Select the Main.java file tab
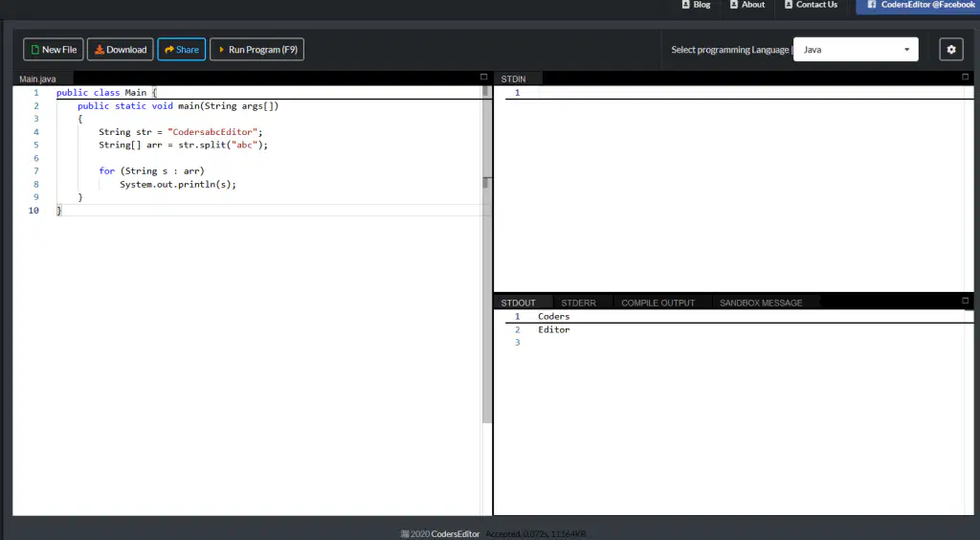Screen dimensions: 980x540 point(37,79)
